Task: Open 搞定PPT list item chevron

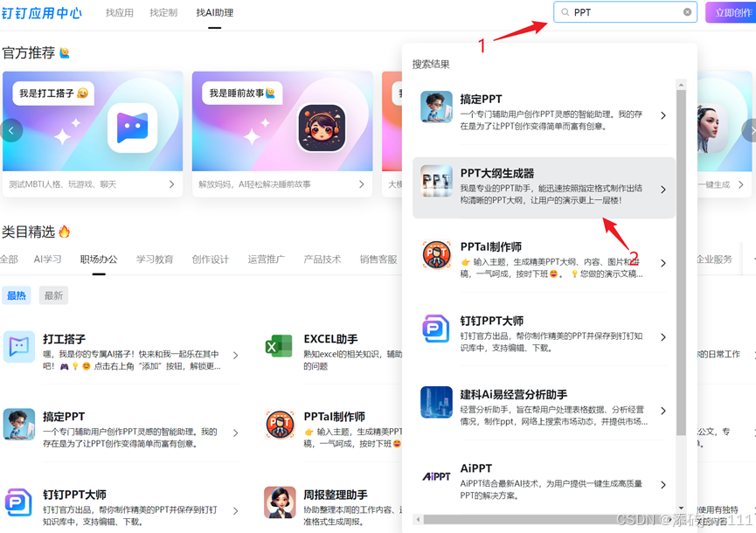Action: [x=236, y=433]
